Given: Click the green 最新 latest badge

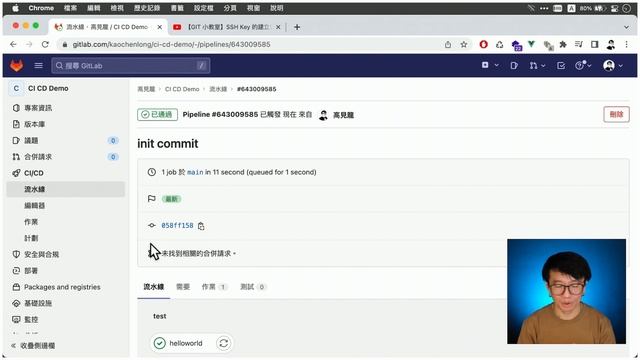Looking at the screenshot, I should (x=172, y=199).
